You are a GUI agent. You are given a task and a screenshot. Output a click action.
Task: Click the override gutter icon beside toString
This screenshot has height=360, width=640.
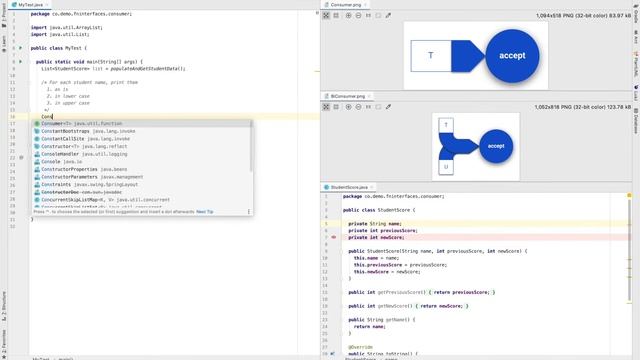tap(333, 354)
